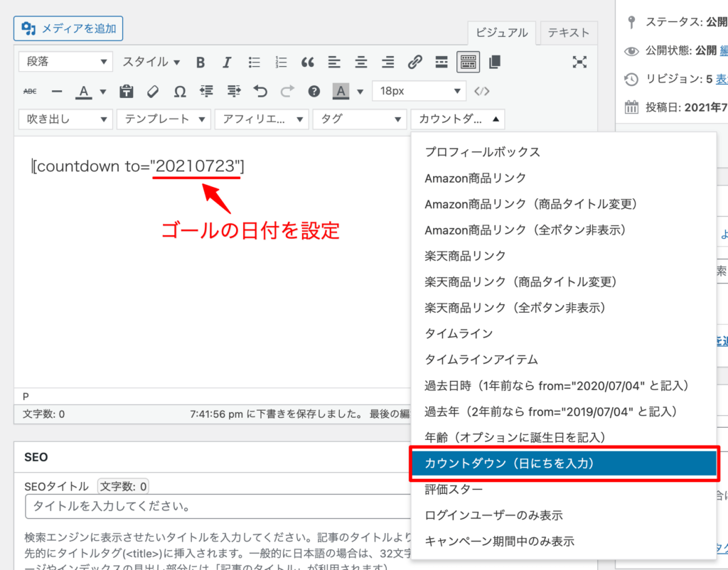
Task: Select the タイムラインアイテム entry
Action: coord(564,360)
